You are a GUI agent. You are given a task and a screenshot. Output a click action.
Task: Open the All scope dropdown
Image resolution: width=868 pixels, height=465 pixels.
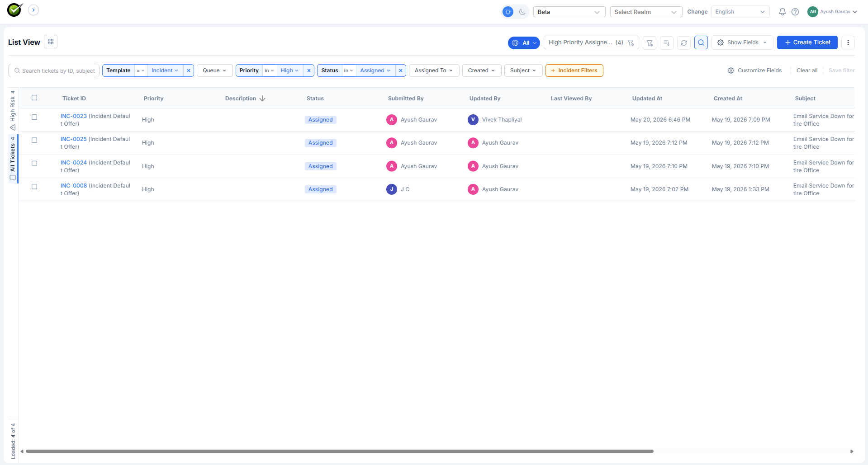(x=524, y=43)
